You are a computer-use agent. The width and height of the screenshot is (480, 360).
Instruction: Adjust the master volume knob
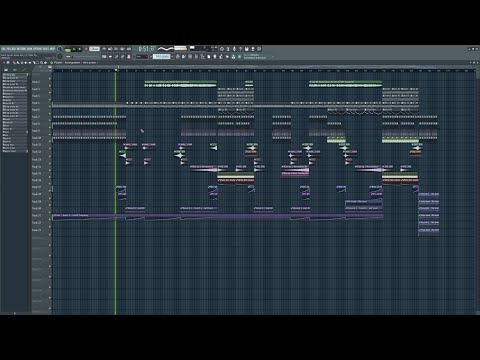[x=60, y=49]
